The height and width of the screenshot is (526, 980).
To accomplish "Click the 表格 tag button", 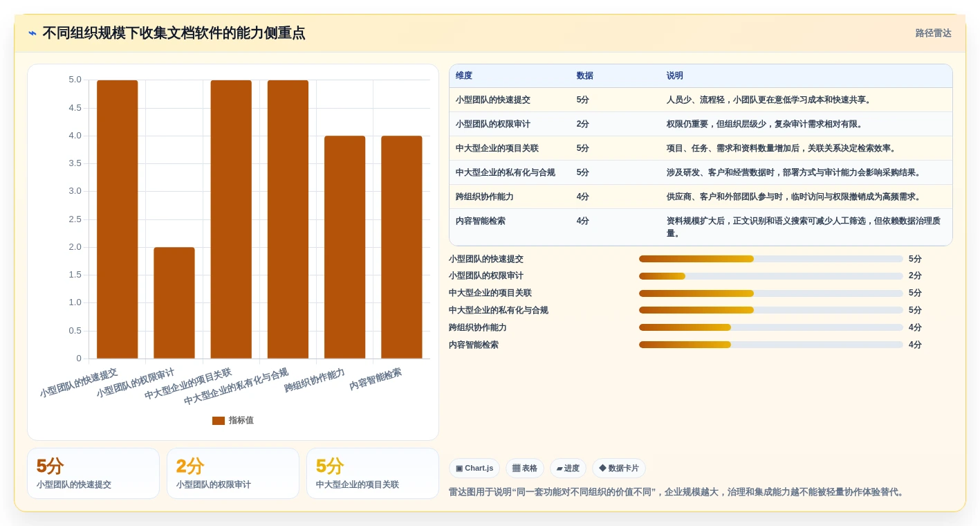I will [525, 468].
